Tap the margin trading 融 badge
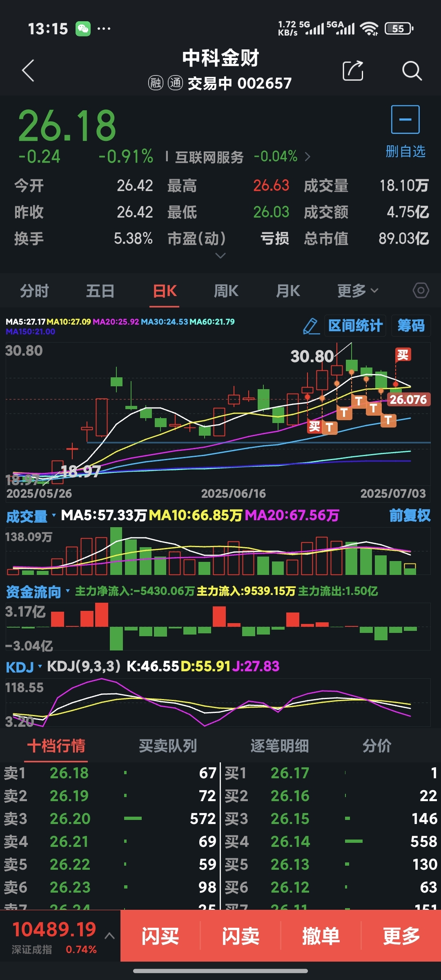This screenshot has width=441, height=980. 156,83
